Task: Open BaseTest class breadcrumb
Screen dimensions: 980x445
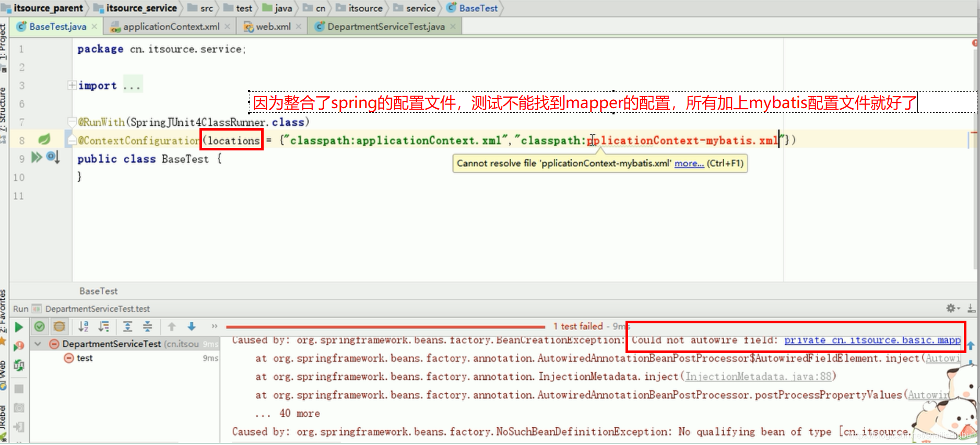Action: pyautogui.click(x=473, y=8)
